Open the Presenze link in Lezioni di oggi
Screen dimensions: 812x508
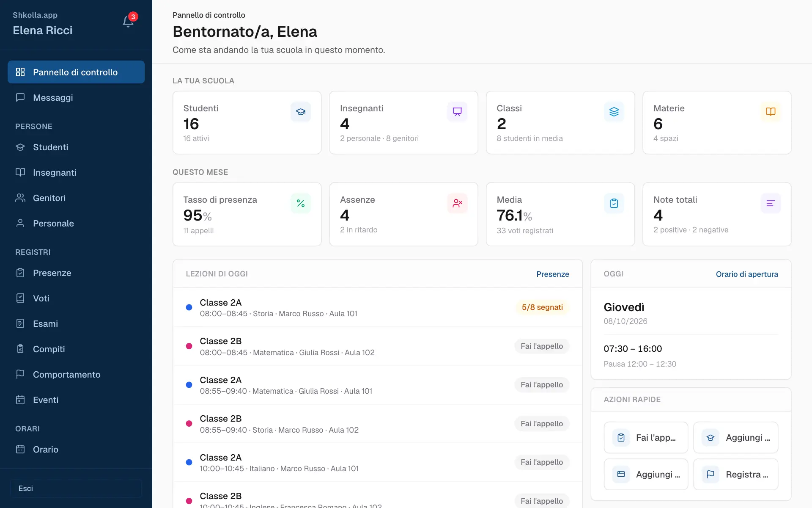point(553,274)
